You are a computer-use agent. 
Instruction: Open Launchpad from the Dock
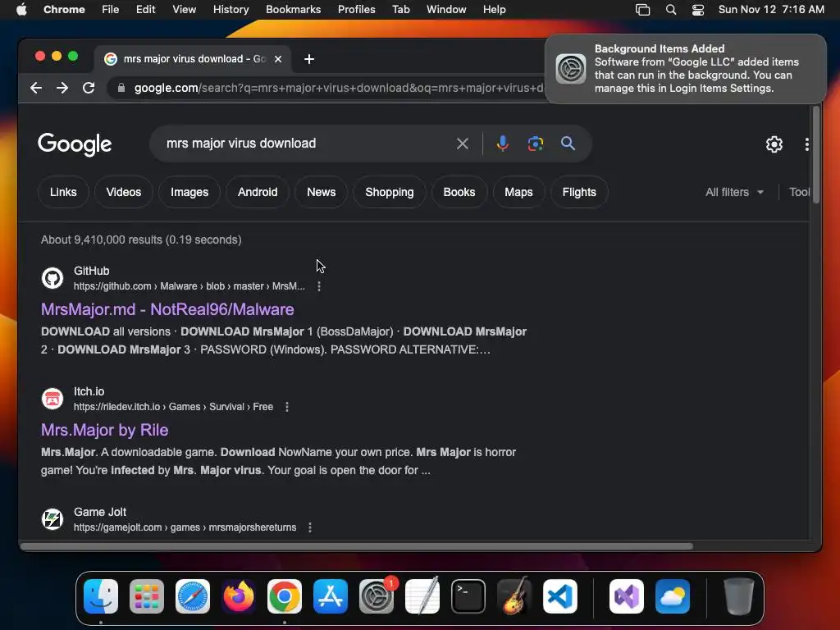[147, 596]
